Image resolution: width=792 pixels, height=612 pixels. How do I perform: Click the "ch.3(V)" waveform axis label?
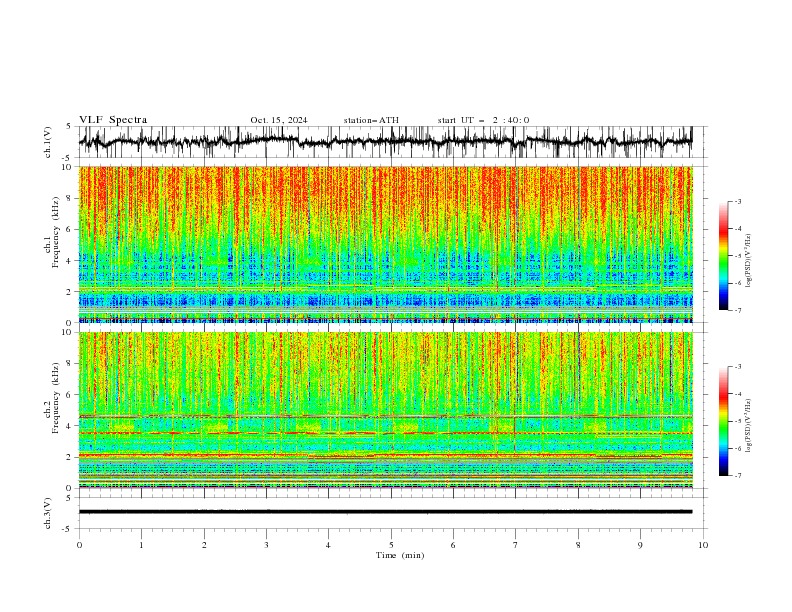coord(48,513)
